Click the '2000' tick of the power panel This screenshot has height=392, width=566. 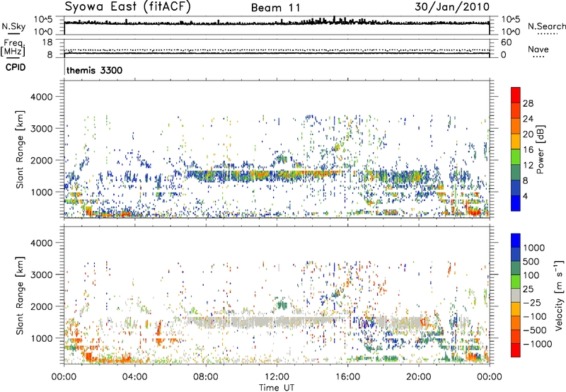41,160
